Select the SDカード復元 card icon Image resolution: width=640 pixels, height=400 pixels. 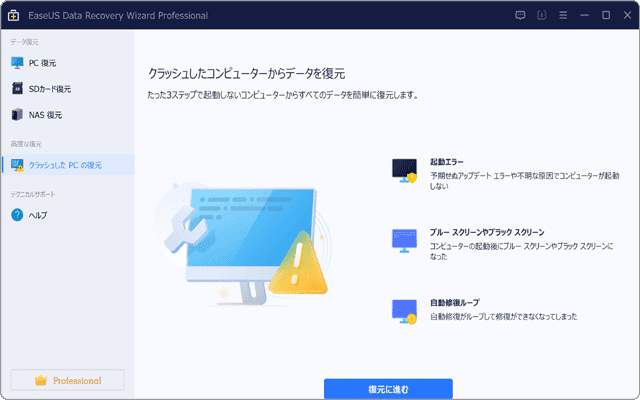[17, 89]
